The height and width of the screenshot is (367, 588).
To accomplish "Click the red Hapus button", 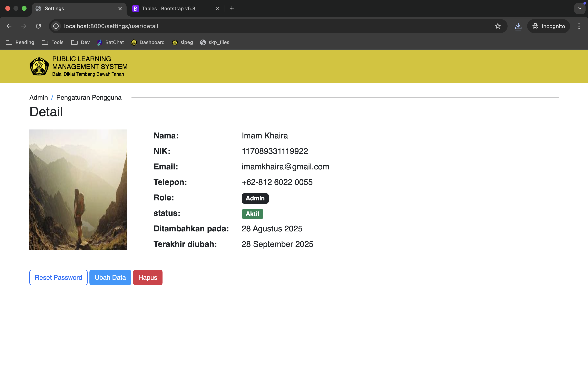I will tap(147, 277).
